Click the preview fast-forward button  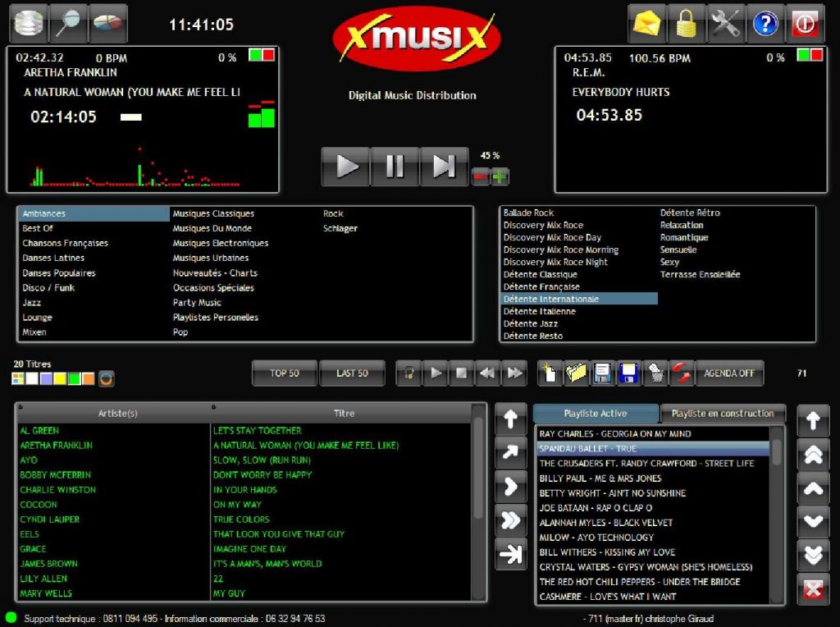point(514,373)
